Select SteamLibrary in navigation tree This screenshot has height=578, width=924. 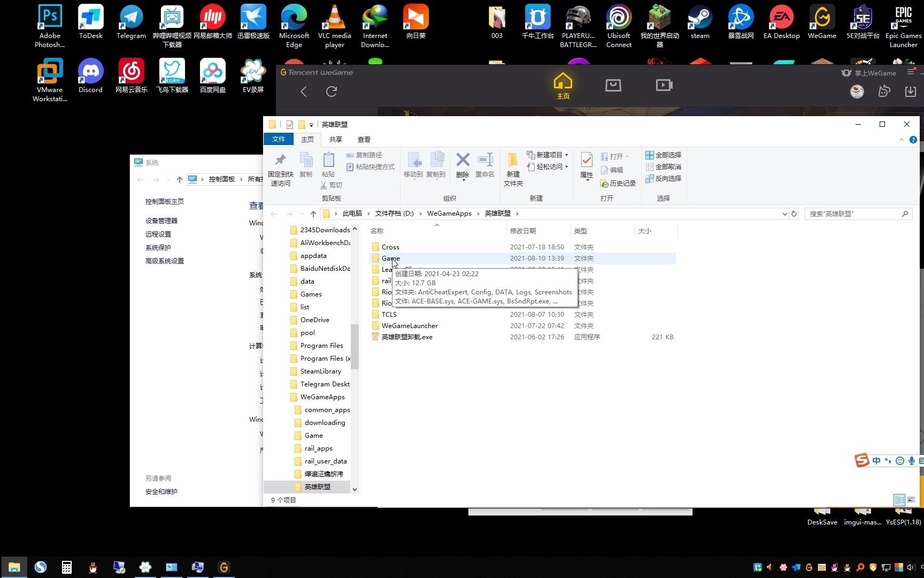tap(320, 371)
